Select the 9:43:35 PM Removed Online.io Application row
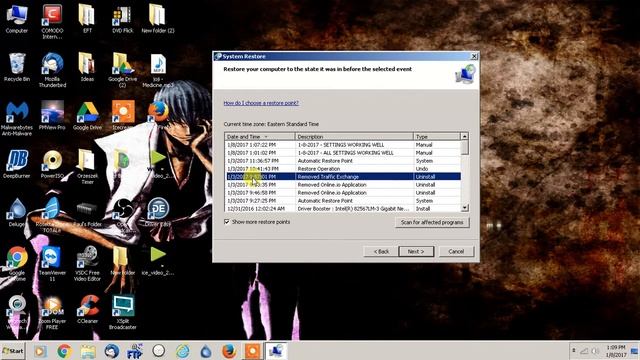The image size is (640, 360). [x=343, y=184]
